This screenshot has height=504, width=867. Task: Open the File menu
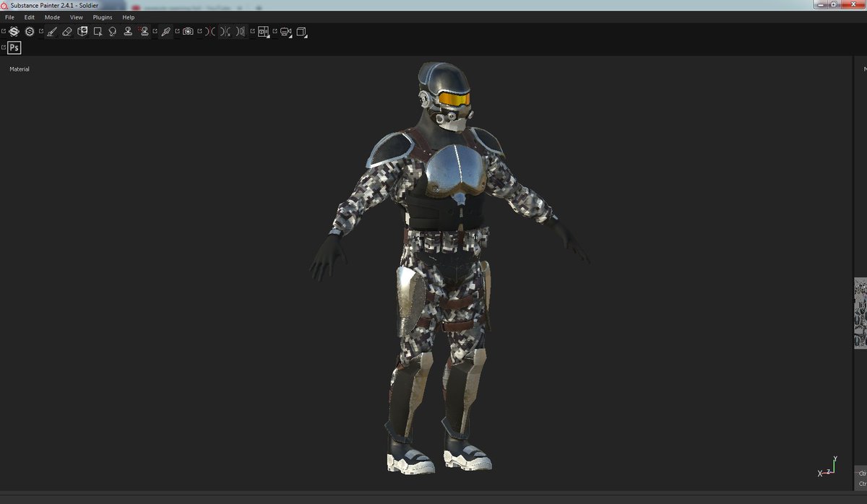(9, 17)
